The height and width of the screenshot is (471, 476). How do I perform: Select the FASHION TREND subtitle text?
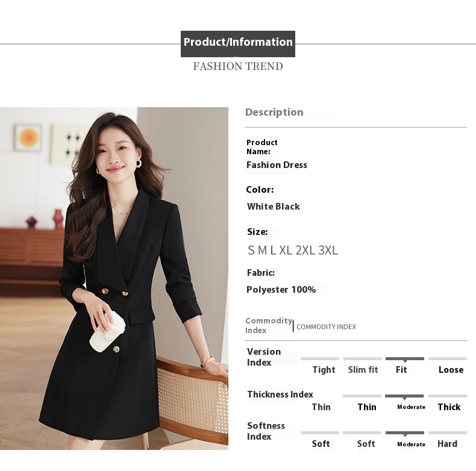tap(237, 66)
